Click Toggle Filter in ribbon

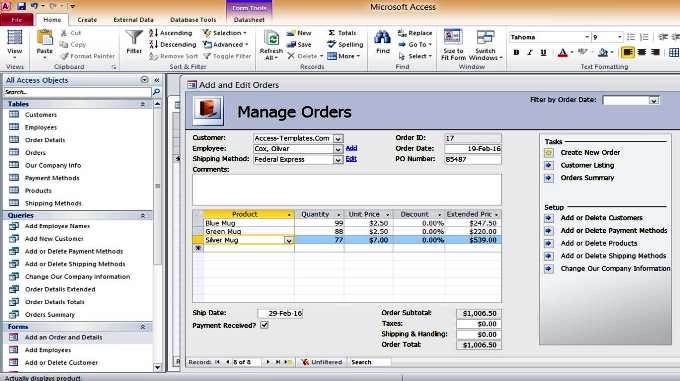pyautogui.click(x=227, y=56)
